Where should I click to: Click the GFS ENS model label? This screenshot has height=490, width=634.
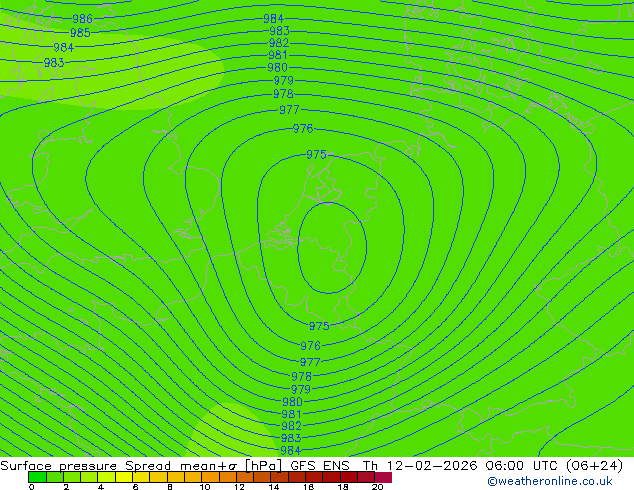(x=320, y=466)
